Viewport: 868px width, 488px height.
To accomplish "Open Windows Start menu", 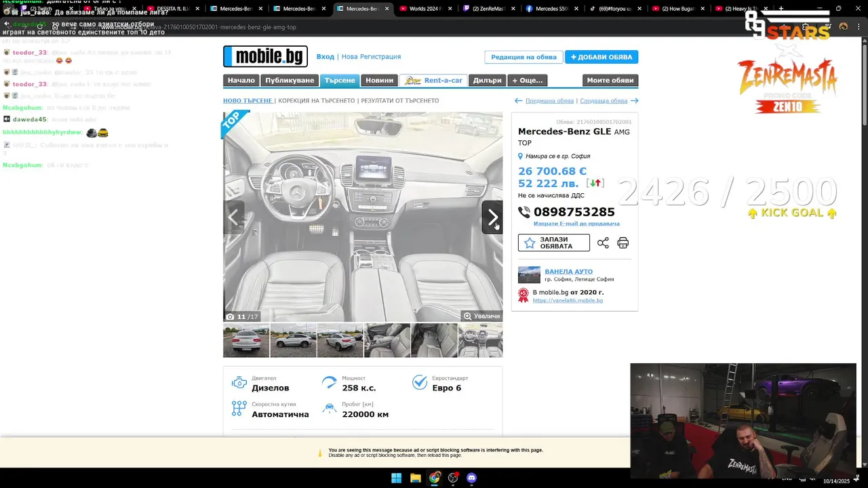I will point(396,478).
